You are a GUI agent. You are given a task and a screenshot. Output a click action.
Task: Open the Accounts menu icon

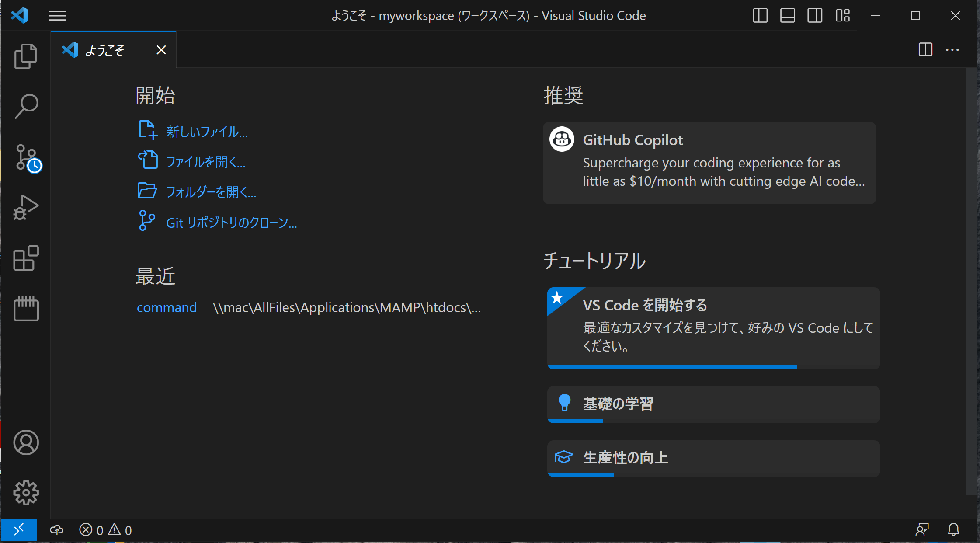click(x=26, y=442)
